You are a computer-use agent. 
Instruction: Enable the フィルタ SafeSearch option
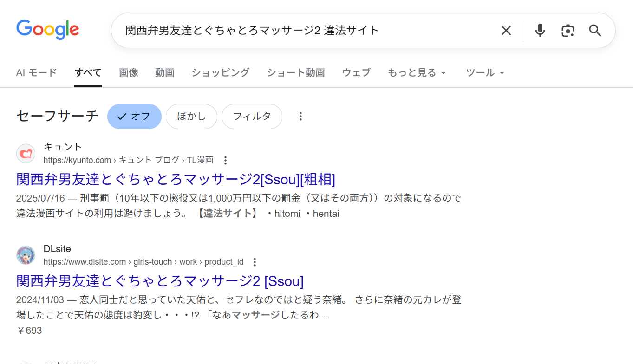(252, 116)
